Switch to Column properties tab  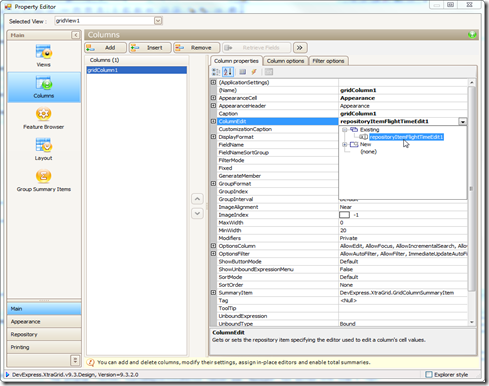pos(236,61)
